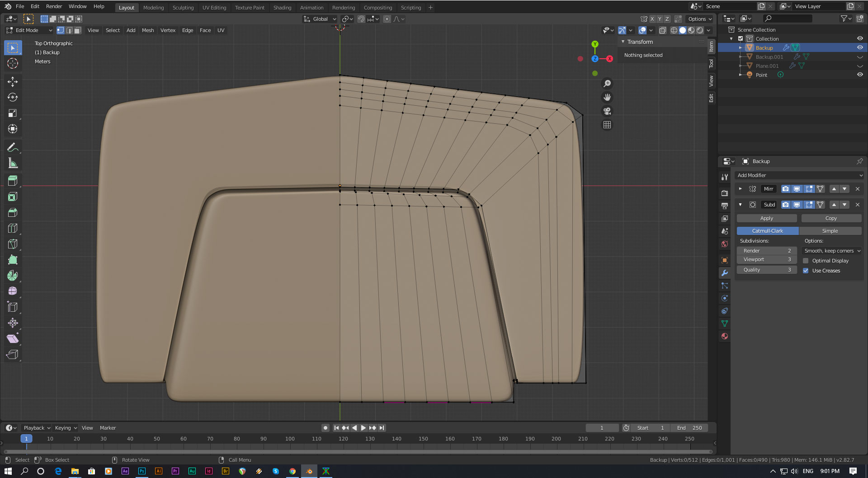868x478 pixels.
Task: Select the Transform tool
Action: point(13,129)
